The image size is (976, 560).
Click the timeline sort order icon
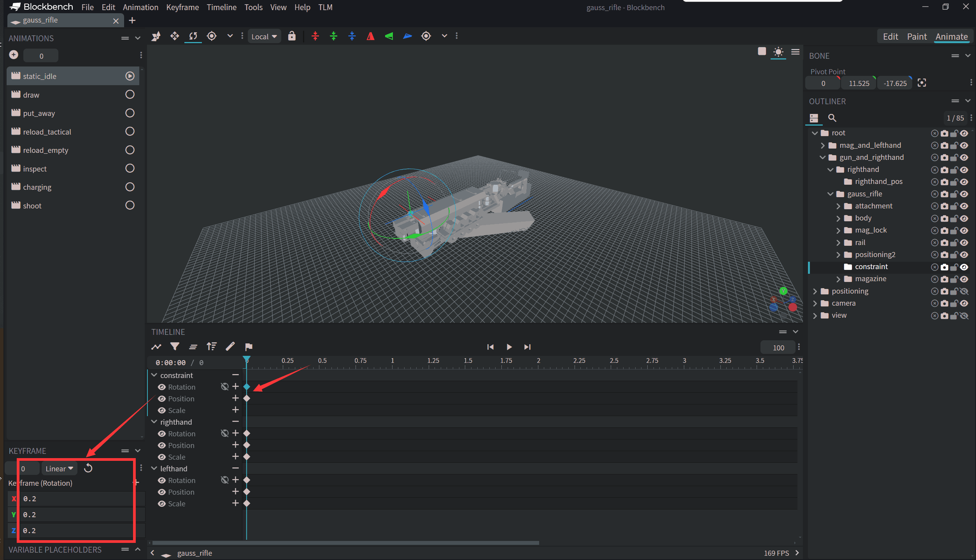point(212,346)
